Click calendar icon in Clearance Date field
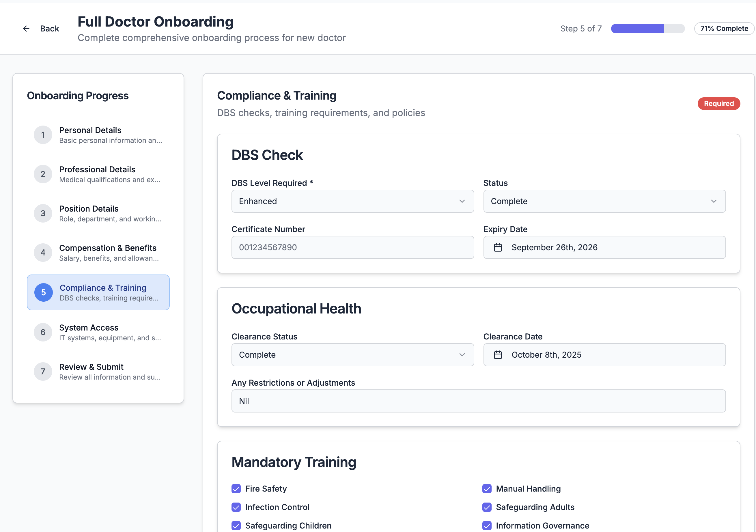The width and height of the screenshot is (756, 532). click(498, 354)
